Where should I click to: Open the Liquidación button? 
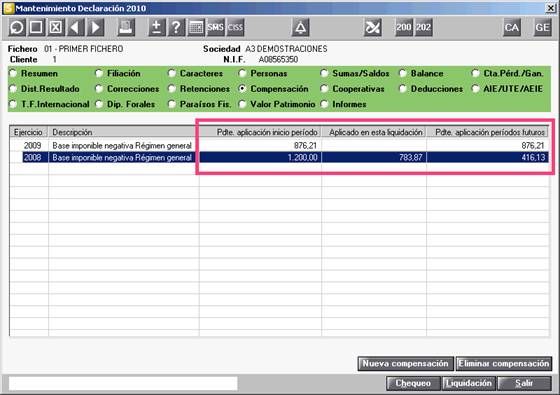[x=469, y=383]
